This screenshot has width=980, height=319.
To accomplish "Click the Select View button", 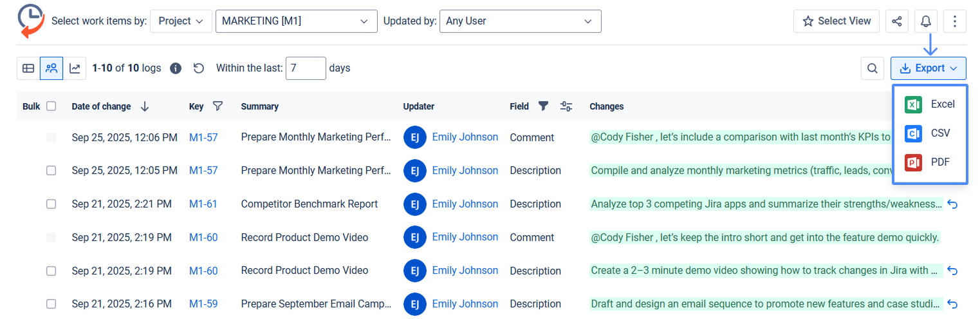I will click(837, 21).
